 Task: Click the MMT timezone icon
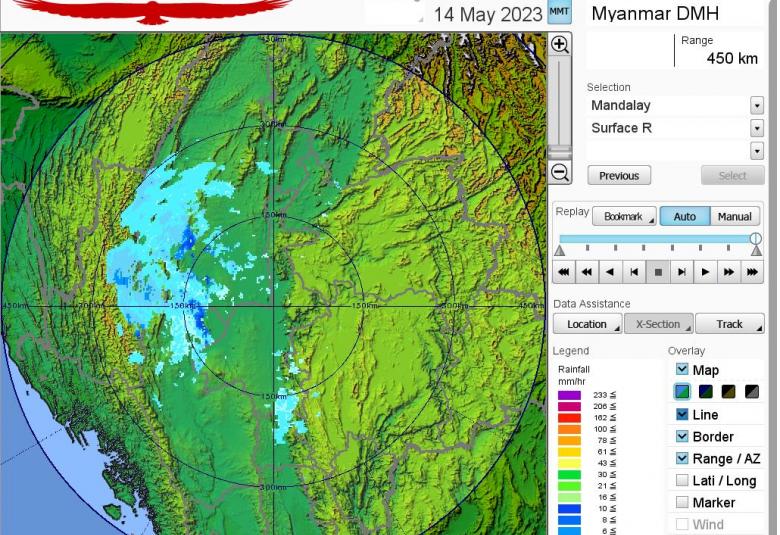(x=559, y=12)
